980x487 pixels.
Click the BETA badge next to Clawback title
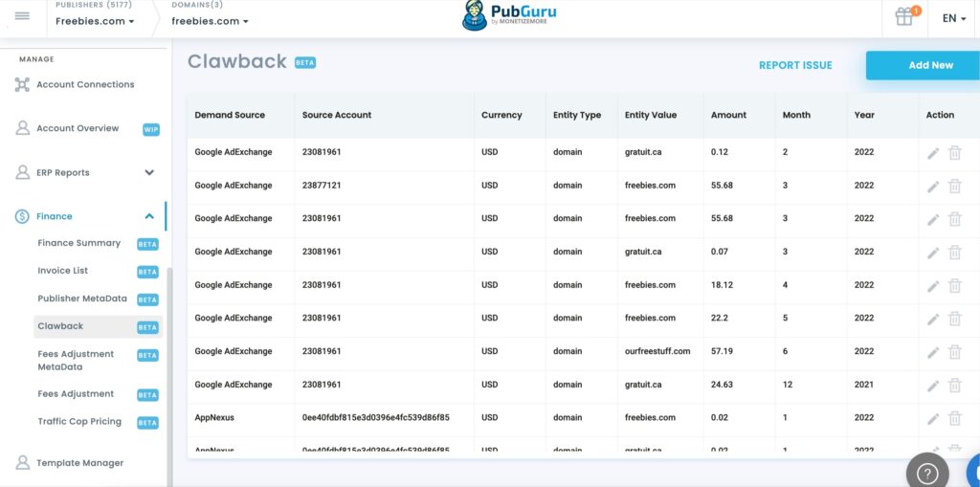305,62
